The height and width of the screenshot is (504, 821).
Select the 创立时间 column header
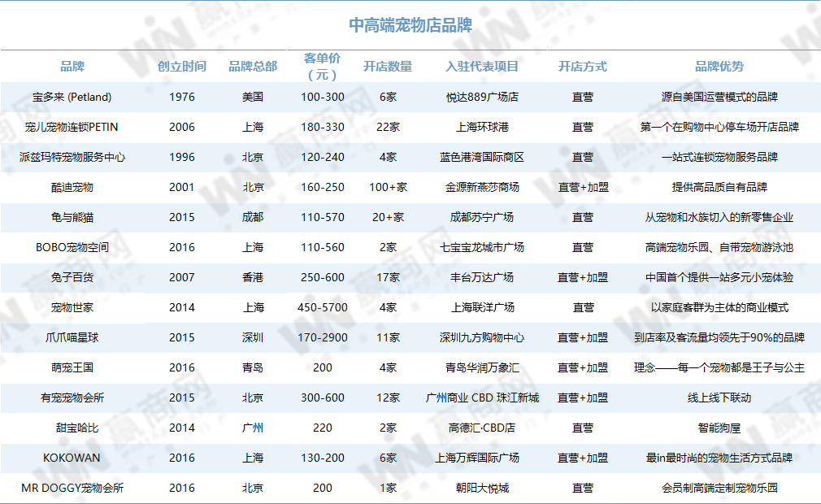click(x=182, y=67)
